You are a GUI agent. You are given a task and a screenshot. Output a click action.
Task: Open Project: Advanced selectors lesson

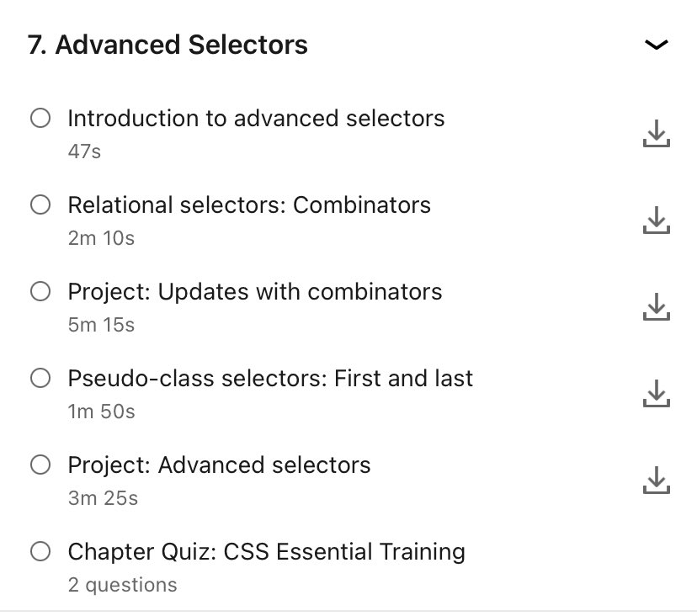pos(219,465)
